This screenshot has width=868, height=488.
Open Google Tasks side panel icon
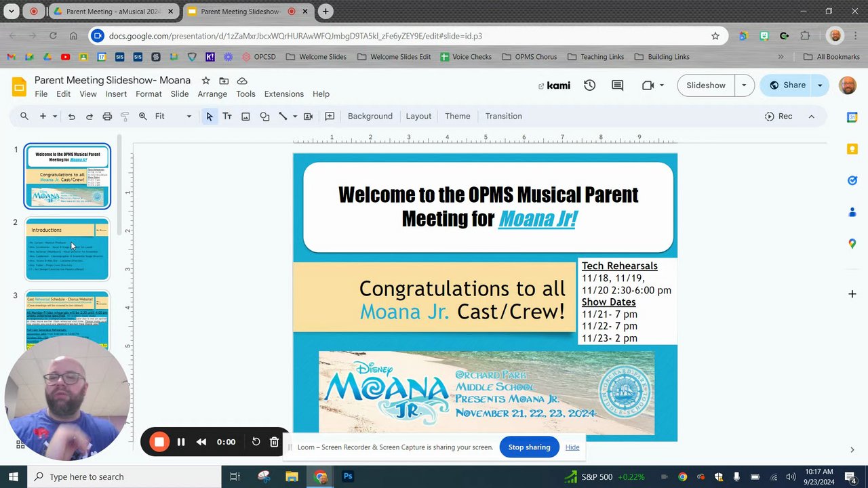pyautogui.click(x=852, y=180)
